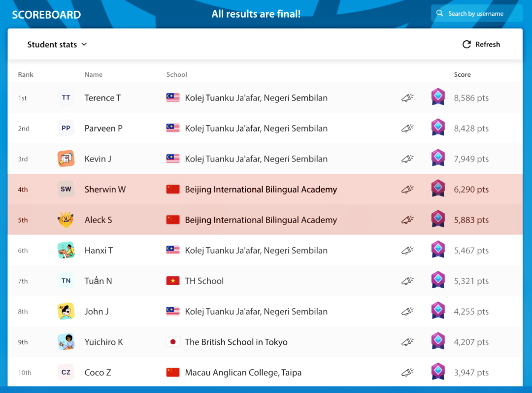Image resolution: width=532 pixels, height=393 pixels.
Task: Click Aleck S's monster avatar
Action: point(66,220)
